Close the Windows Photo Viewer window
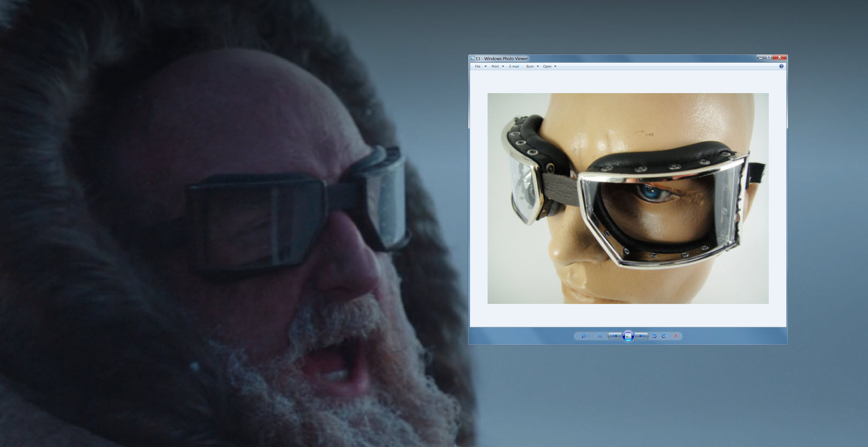 click(779, 58)
